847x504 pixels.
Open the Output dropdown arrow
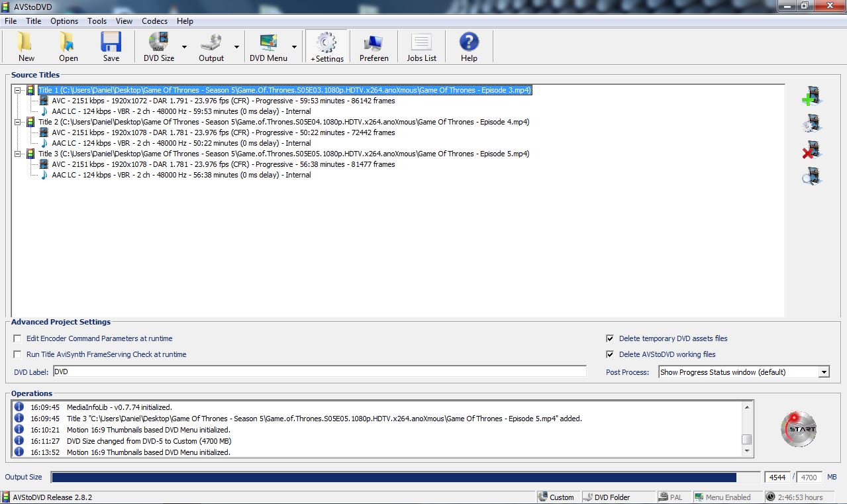click(x=236, y=47)
